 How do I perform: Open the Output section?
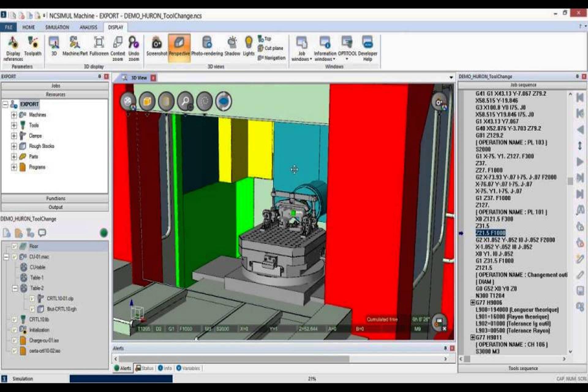55,207
